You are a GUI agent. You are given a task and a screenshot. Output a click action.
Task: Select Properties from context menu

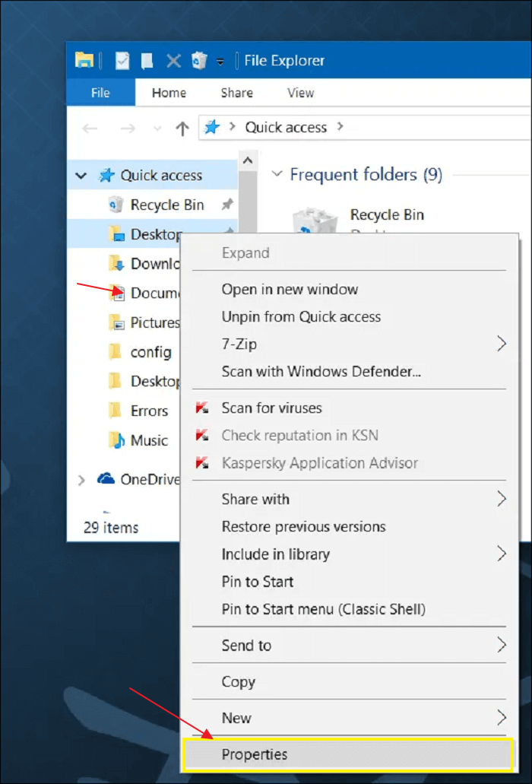pos(255,754)
